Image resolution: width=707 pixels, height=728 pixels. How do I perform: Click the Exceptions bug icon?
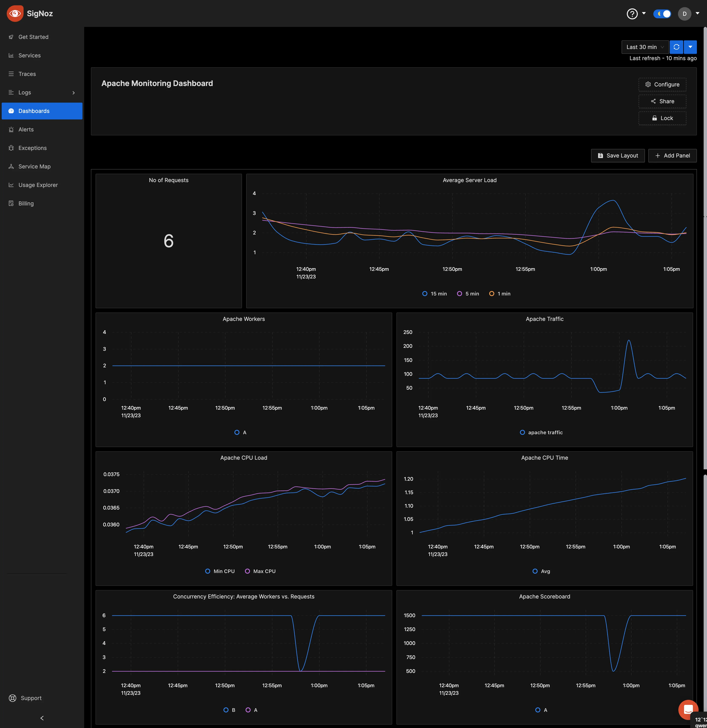coord(11,148)
